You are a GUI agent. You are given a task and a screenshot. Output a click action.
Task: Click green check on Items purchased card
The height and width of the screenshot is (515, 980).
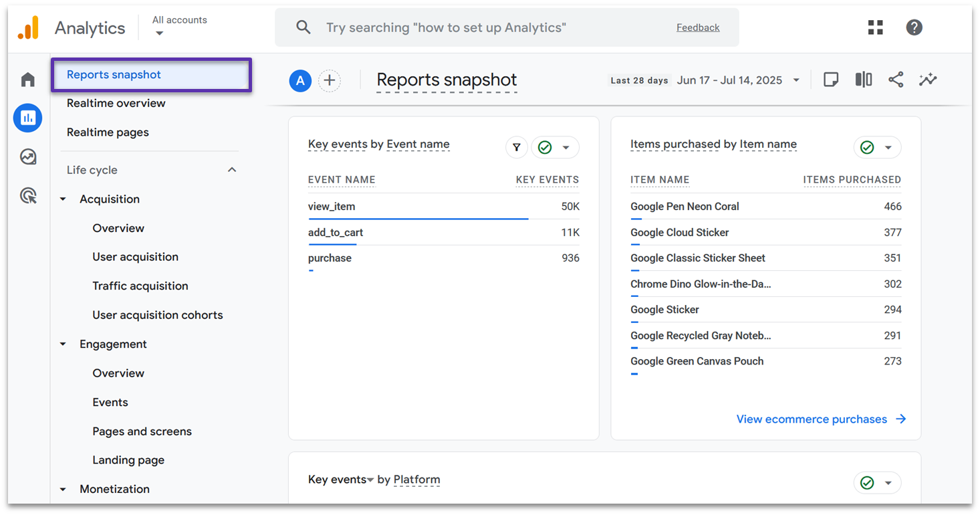[867, 147]
